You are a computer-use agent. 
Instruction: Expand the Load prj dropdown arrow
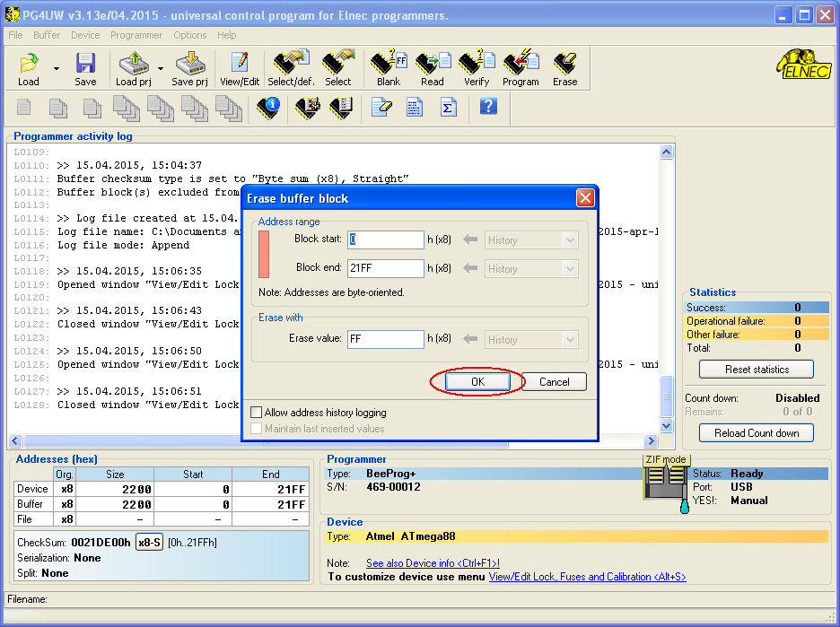tap(161, 68)
